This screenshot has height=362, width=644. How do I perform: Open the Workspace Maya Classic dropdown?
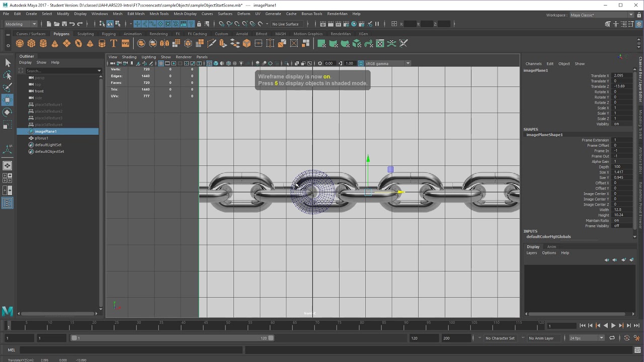pyautogui.click(x=602, y=15)
